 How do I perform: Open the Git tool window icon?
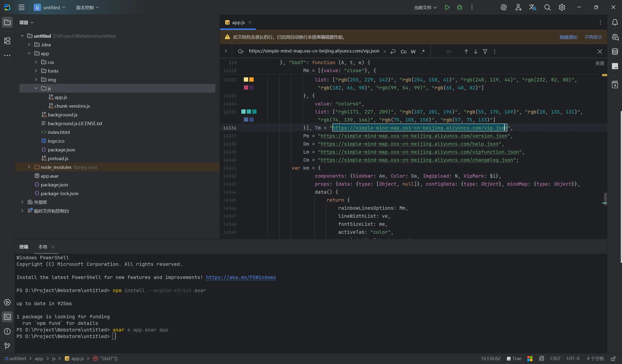(x=7, y=346)
